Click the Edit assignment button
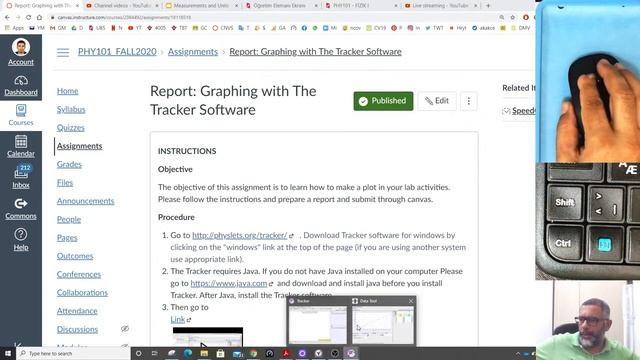This screenshot has height=360, width=640. (437, 101)
